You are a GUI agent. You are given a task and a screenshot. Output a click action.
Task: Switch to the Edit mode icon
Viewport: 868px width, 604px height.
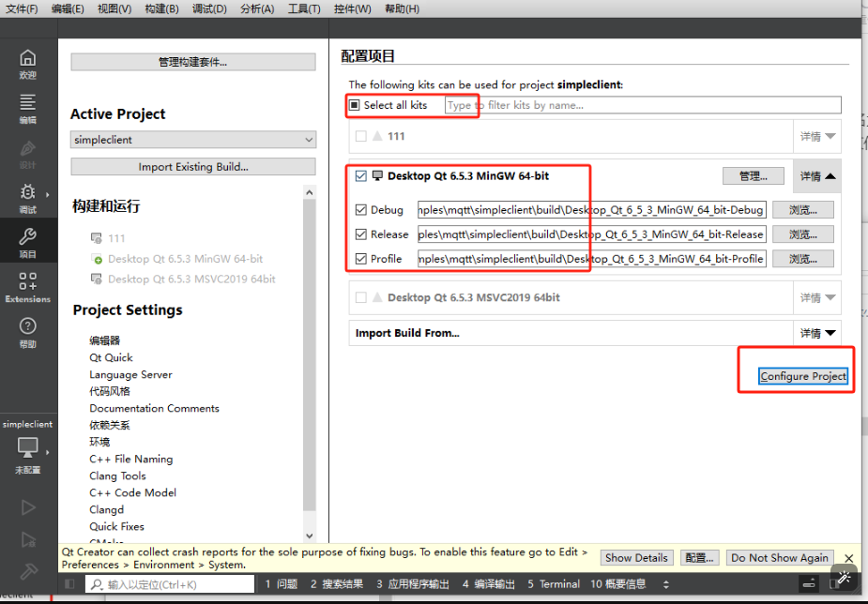pos(27,102)
